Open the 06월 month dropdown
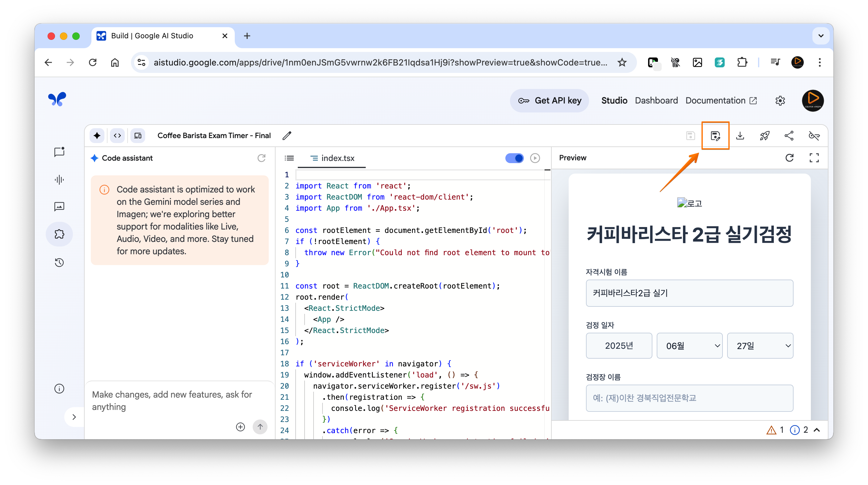 tap(689, 346)
